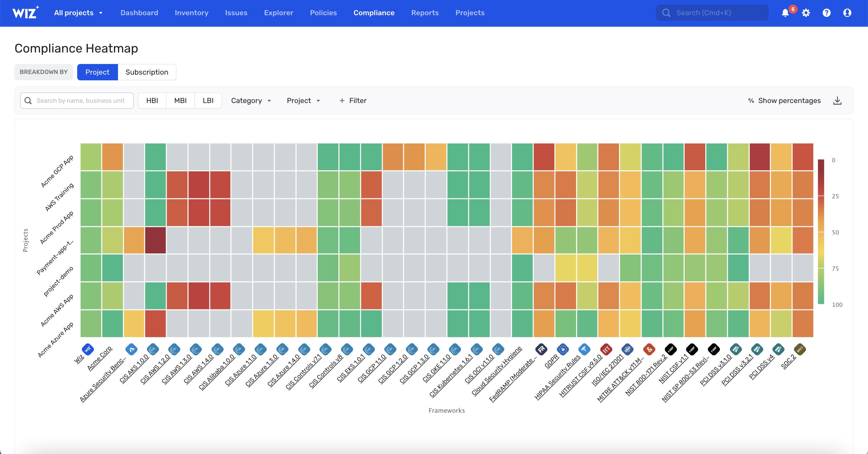Expand the Category dropdown filter
This screenshot has height=454, width=868.
(x=251, y=100)
